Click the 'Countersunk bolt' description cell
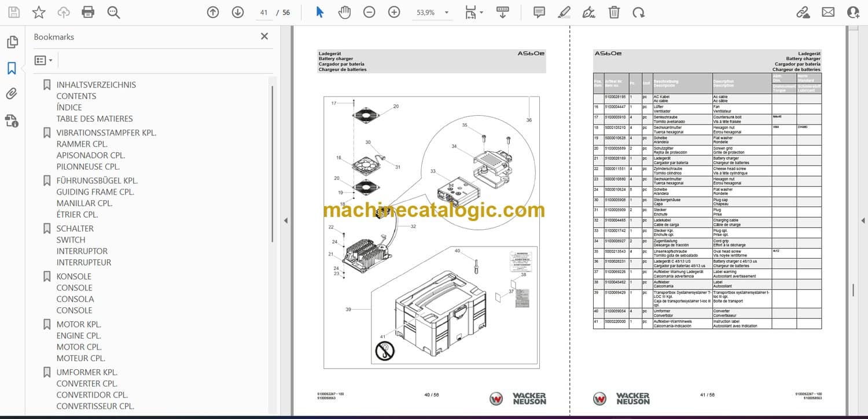 pos(727,117)
